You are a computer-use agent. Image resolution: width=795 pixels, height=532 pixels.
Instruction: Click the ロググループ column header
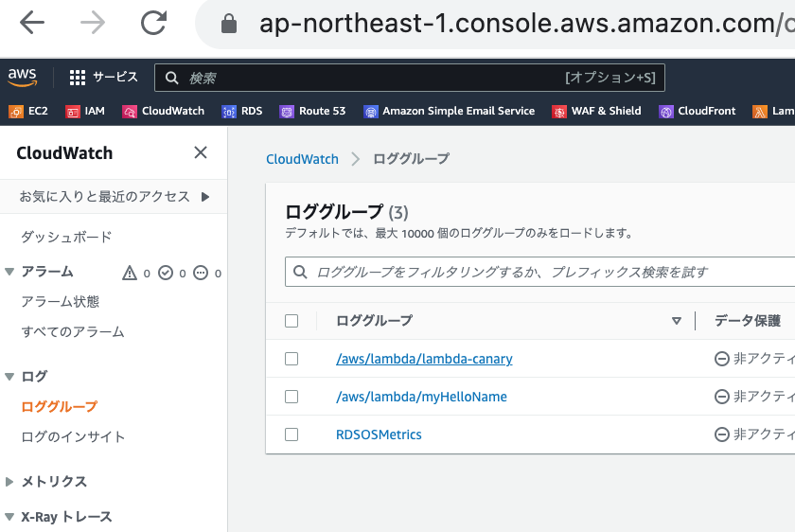pos(374,321)
